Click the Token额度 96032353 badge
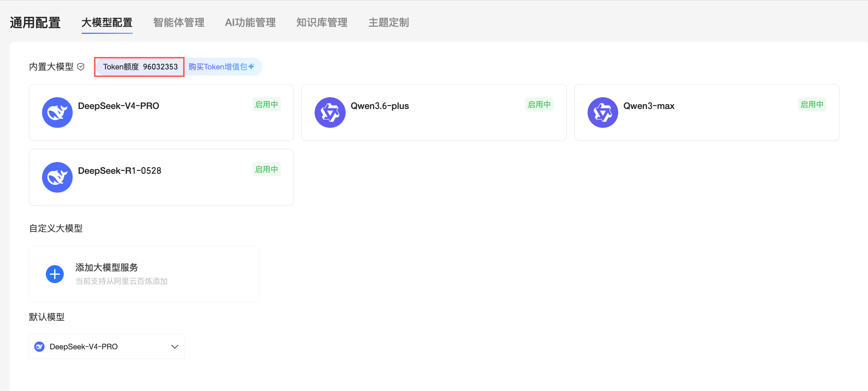The height and width of the screenshot is (391, 868). point(140,67)
